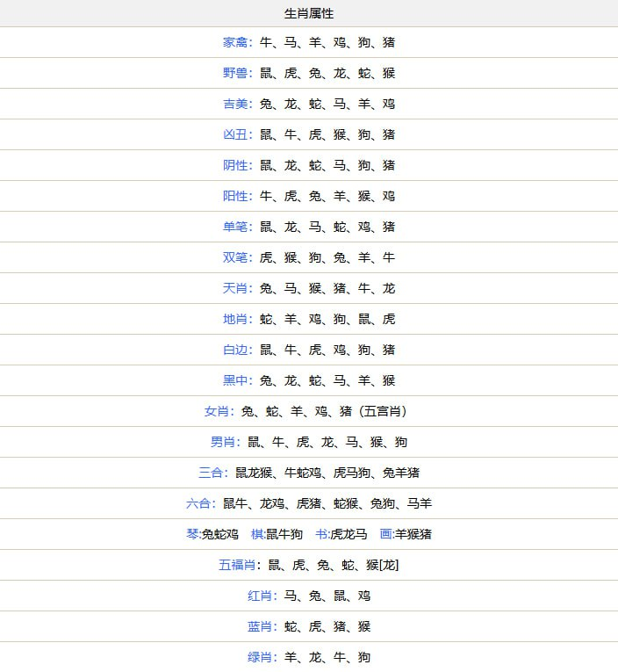Click the 黑中 label
The image size is (618, 672).
235,380
